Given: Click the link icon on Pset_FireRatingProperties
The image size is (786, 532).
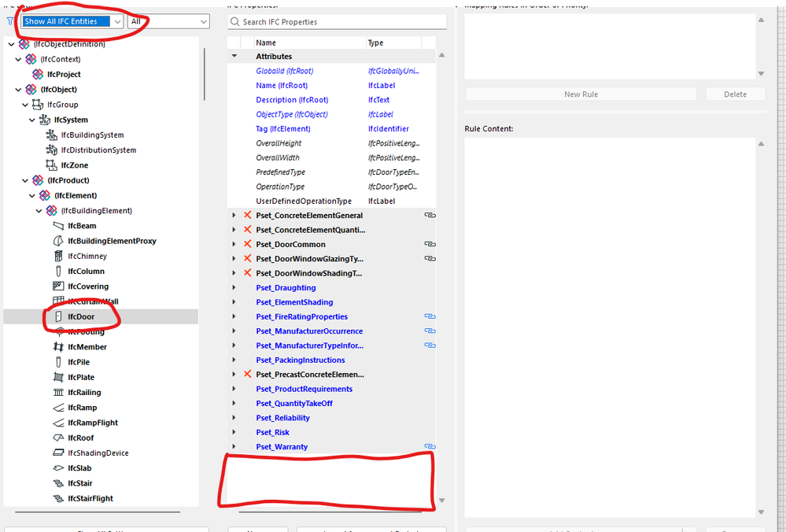Looking at the screenshot, I should click(430, 316).
